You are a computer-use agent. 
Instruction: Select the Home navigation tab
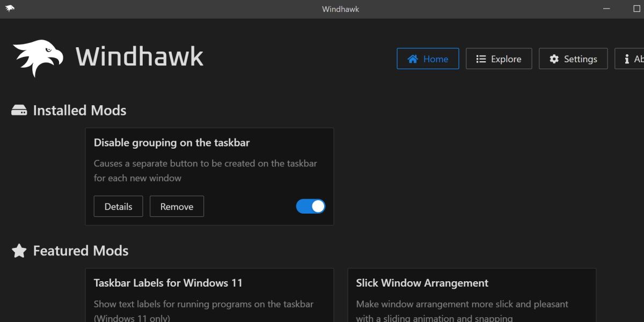point(428,59)
